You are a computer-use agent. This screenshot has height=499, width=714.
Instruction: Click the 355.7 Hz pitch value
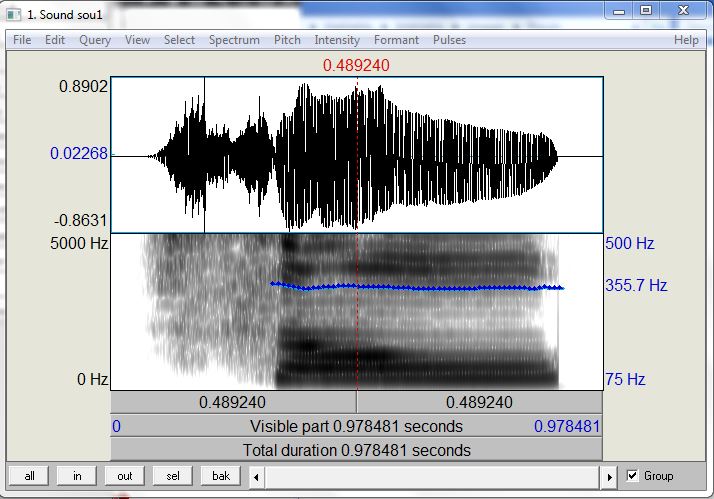coord(636,285)
